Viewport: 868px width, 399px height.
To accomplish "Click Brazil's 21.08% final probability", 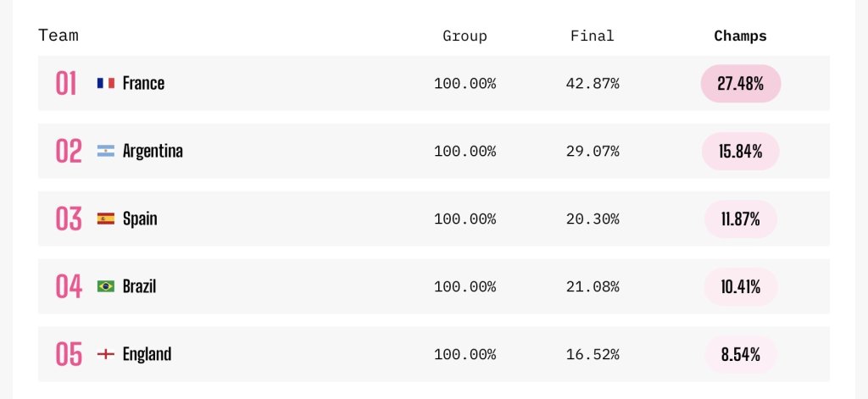I will tap(593, 286).
